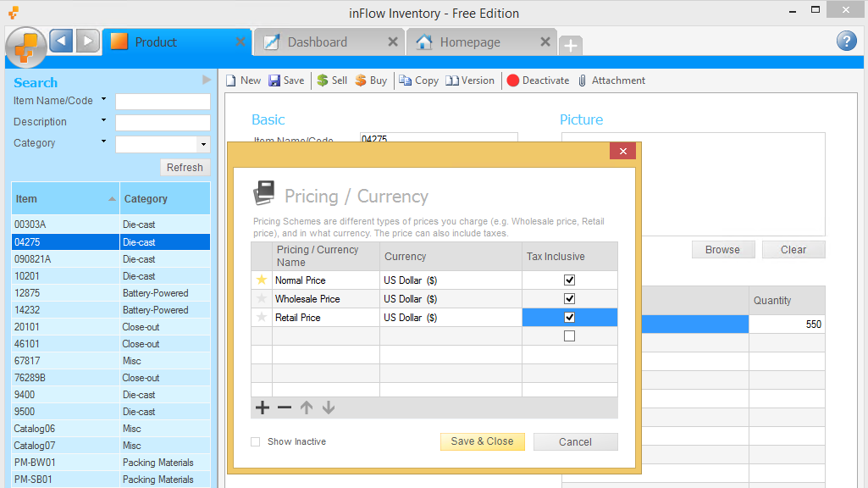This screenshot has width=868, height=488.
Task: Go forward with the right arrow button
Action: 87,41
